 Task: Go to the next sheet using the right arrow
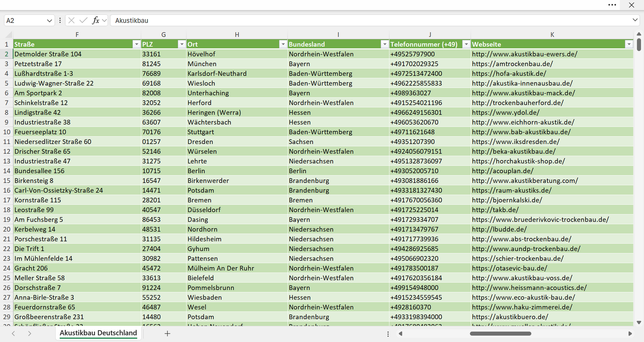coord(30,333)
